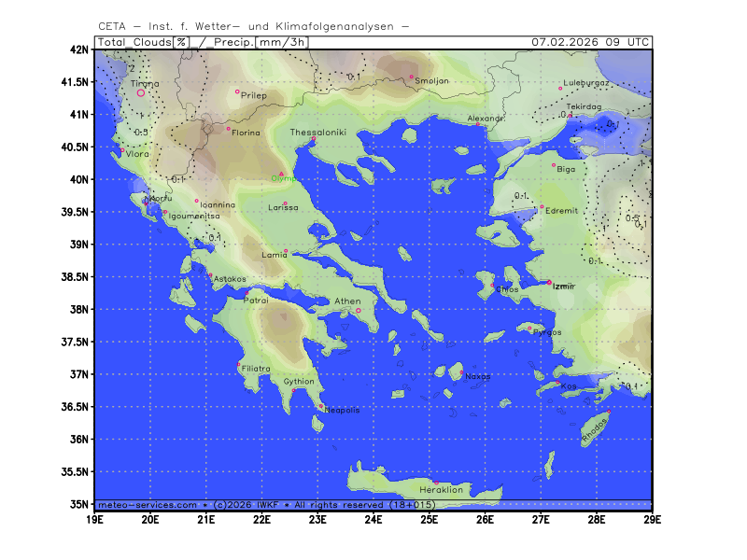Click the Total_Clouds legend label
Screen dimensions: 747x560
134,42
